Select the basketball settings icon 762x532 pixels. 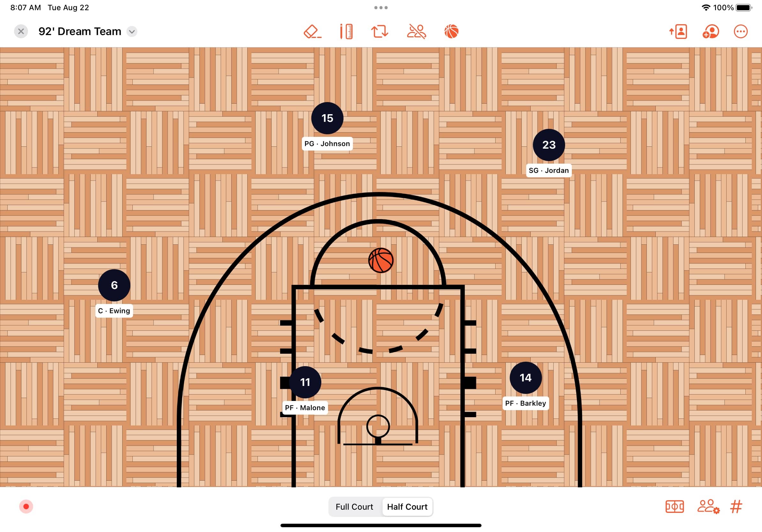click(x=451, y=31)
